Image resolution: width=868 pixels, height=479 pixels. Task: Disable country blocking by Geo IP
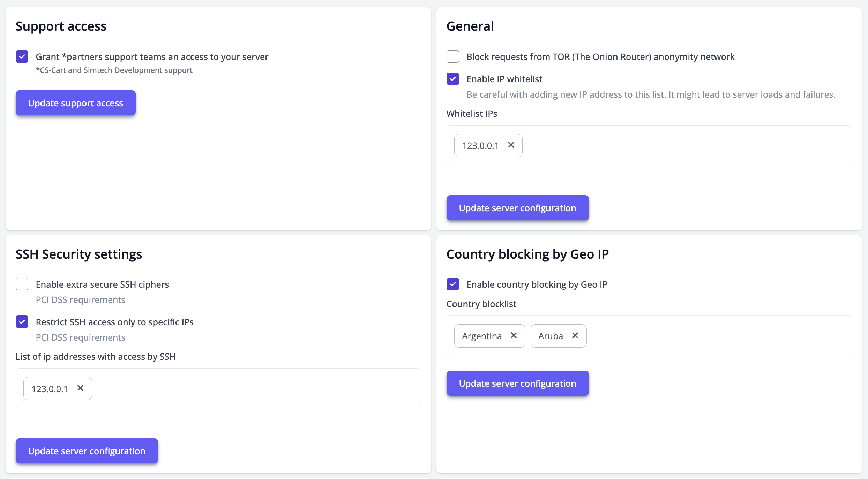(x=453, y=284)
